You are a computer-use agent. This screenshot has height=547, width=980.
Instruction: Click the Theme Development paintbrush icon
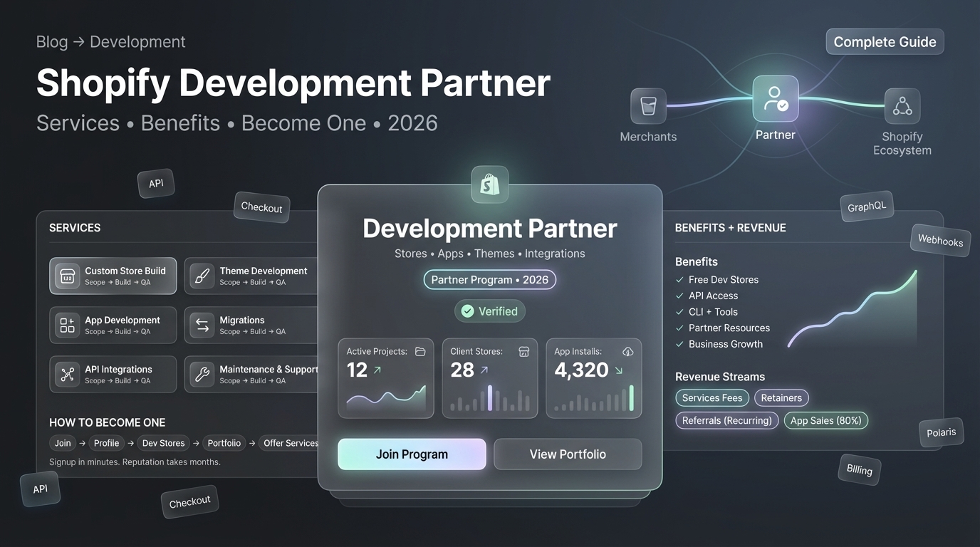(202, 276)
